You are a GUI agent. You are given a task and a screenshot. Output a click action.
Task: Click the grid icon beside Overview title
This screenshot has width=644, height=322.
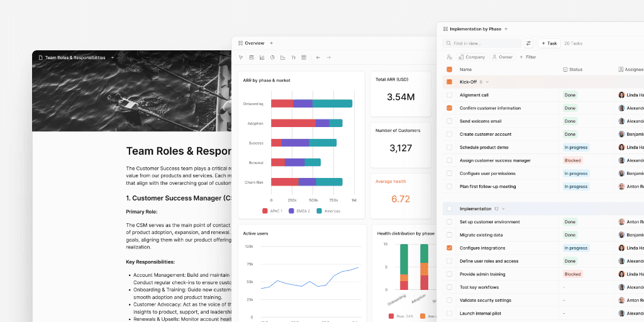coord(240,43)
